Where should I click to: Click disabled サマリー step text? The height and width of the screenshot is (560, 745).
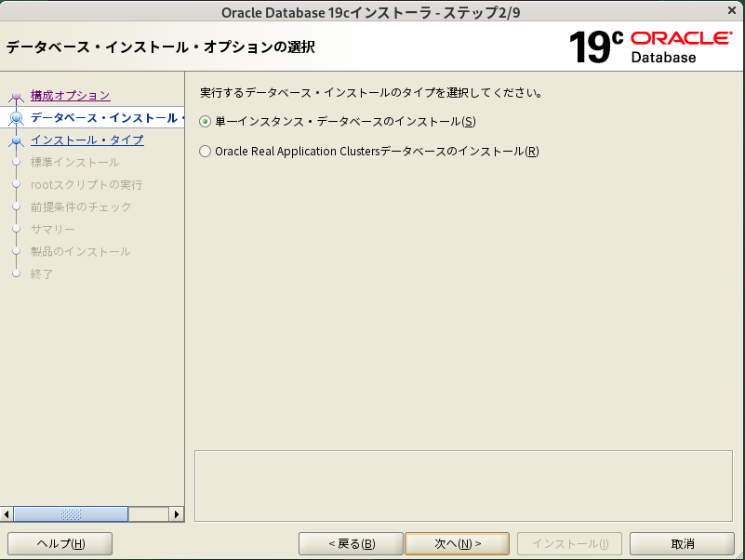[x=53, y=230]
